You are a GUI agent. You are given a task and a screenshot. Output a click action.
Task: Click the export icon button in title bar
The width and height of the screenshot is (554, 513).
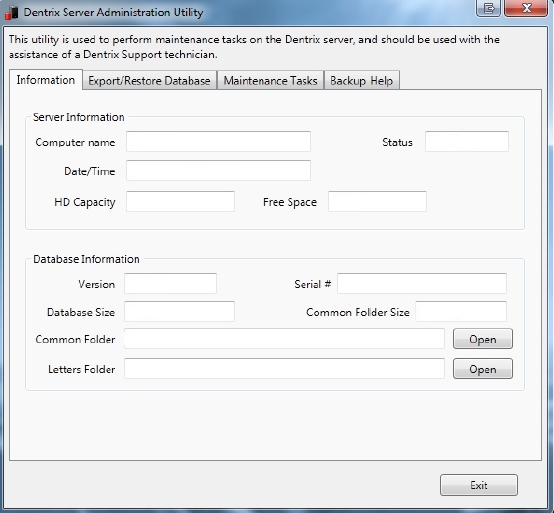[488, 8]
